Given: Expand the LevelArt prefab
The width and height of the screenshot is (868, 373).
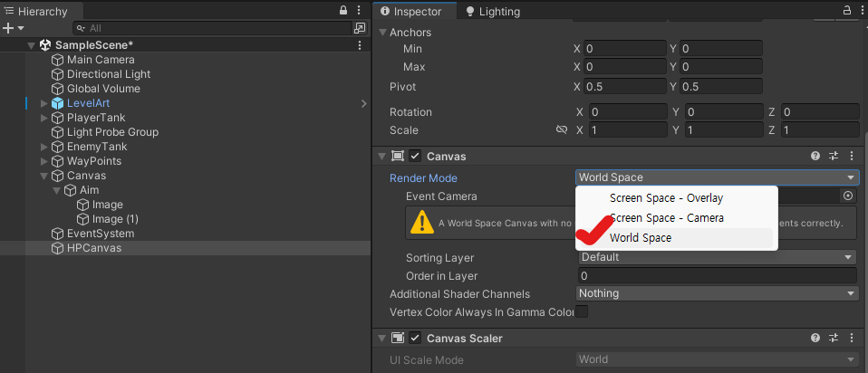Looking at the screenshot, I should pyautogui.click(x=44, y=103).
